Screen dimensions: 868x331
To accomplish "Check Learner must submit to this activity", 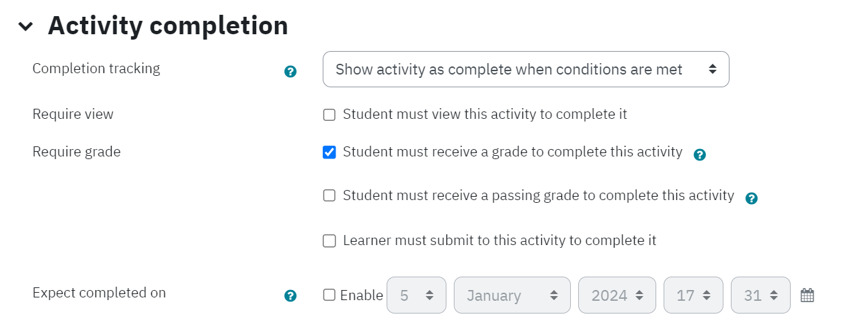I will click(329, 241).
